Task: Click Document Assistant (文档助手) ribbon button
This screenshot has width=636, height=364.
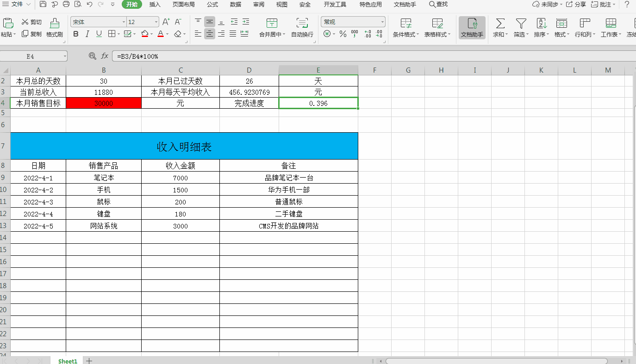Action: (472, 28)
